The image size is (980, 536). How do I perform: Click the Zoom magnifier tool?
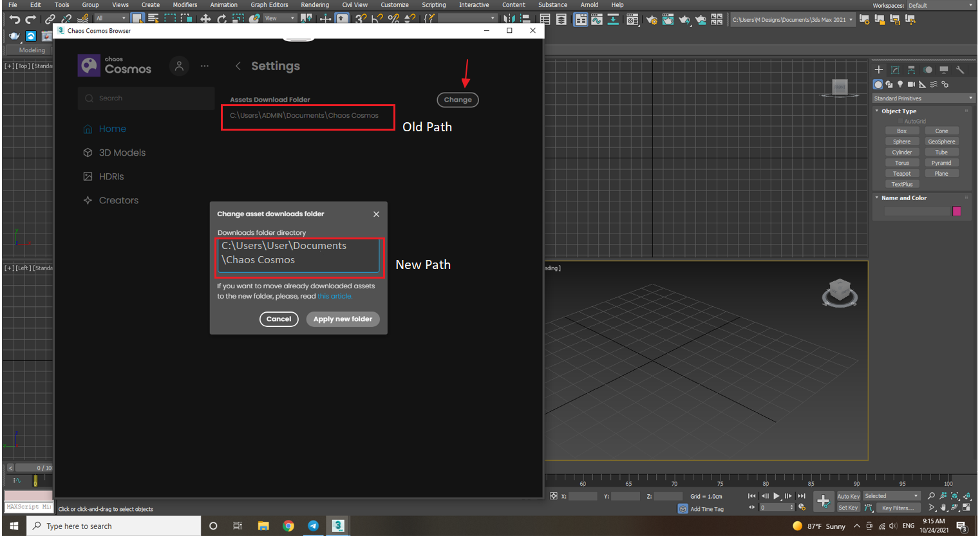click(x=932, y=495)
